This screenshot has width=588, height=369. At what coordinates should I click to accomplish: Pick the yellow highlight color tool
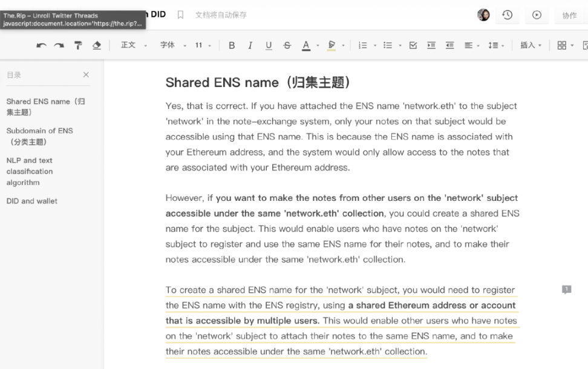pos(332,45)
